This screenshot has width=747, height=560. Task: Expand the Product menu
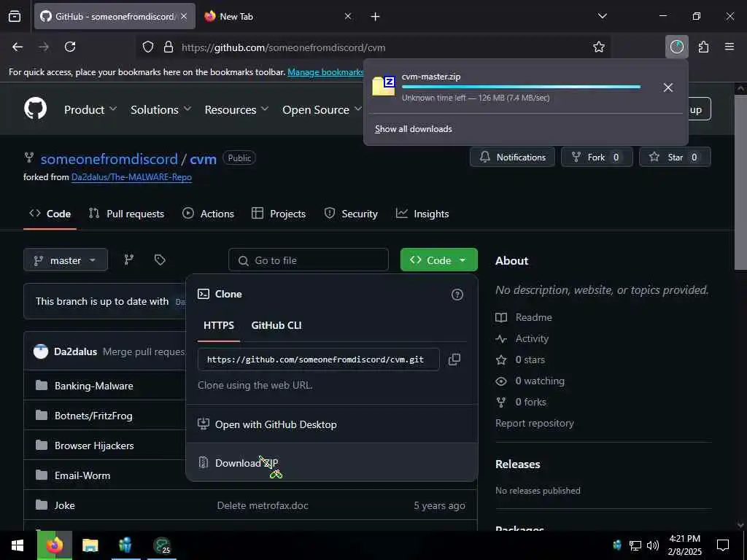(x=90, y=109)
